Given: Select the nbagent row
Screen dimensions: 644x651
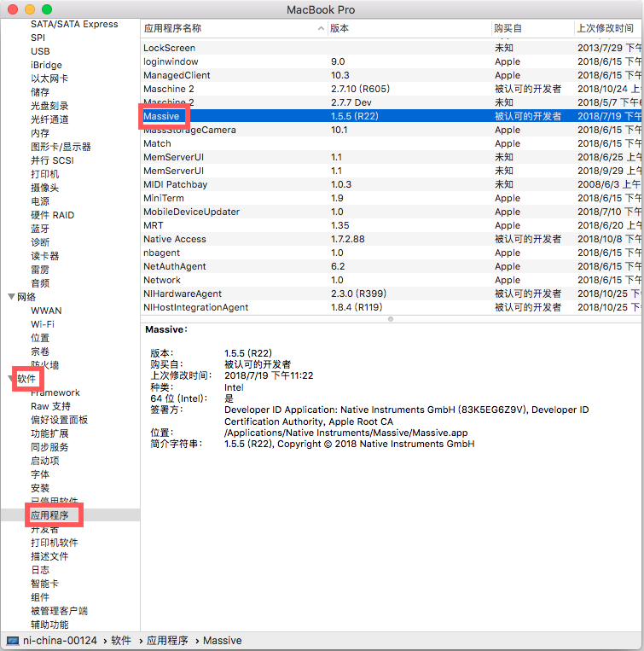Looking at the screenshot, I should click(391, 253).
